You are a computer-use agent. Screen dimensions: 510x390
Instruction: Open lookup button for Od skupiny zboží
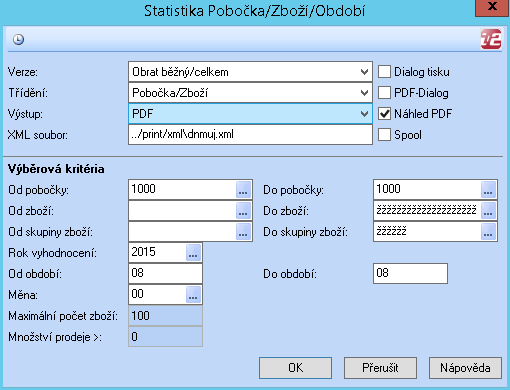pos(243,231)
